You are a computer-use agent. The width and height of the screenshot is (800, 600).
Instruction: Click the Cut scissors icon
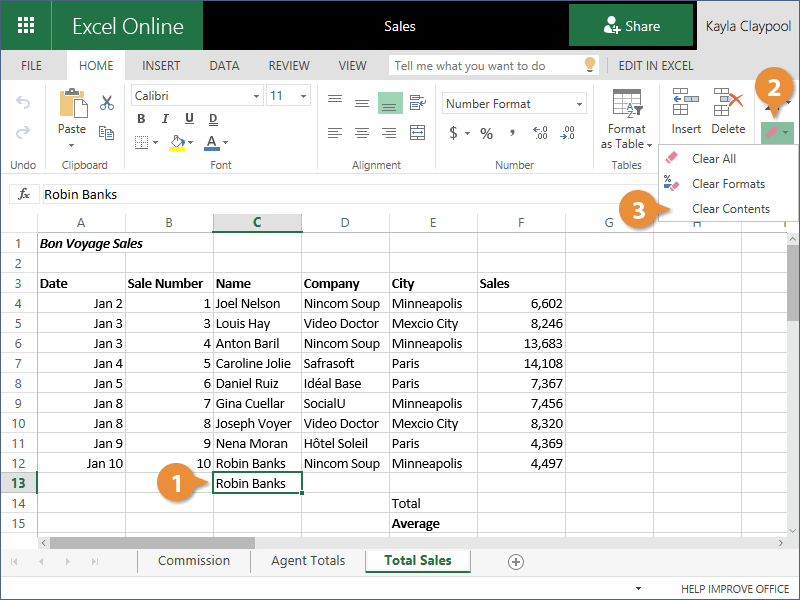(x=107, y=102)
